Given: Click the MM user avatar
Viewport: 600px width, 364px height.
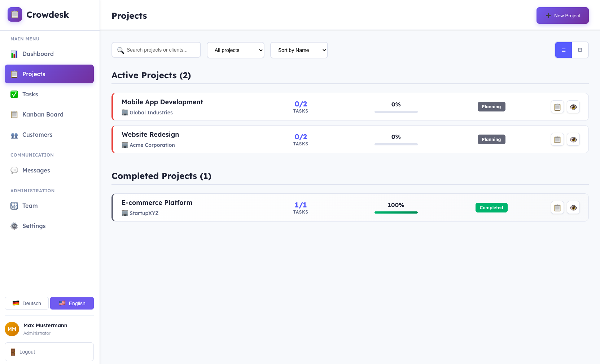Looking at the screenshot, I should pos(12,329).
